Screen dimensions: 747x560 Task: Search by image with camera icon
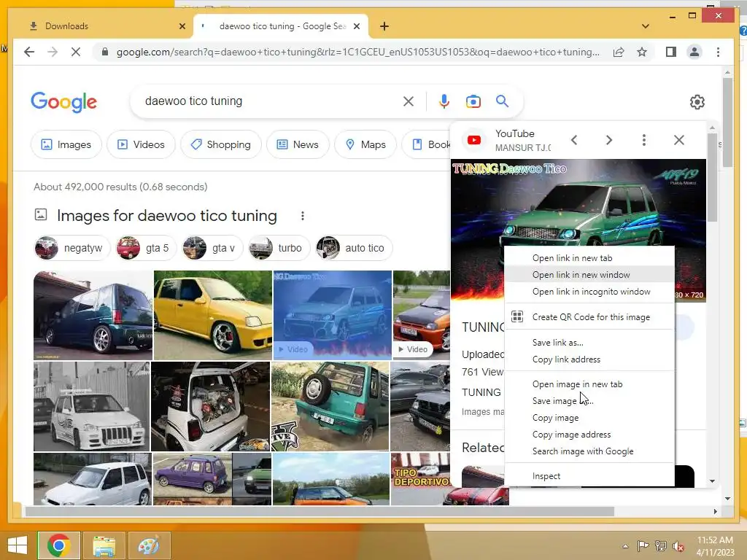[473, 101]
